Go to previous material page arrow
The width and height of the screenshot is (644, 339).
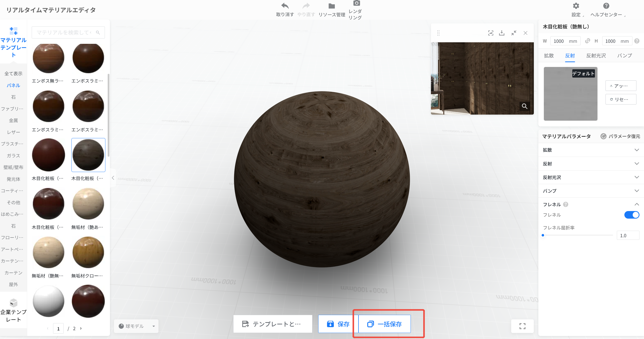pyautogui.click(x=48, y=328)
